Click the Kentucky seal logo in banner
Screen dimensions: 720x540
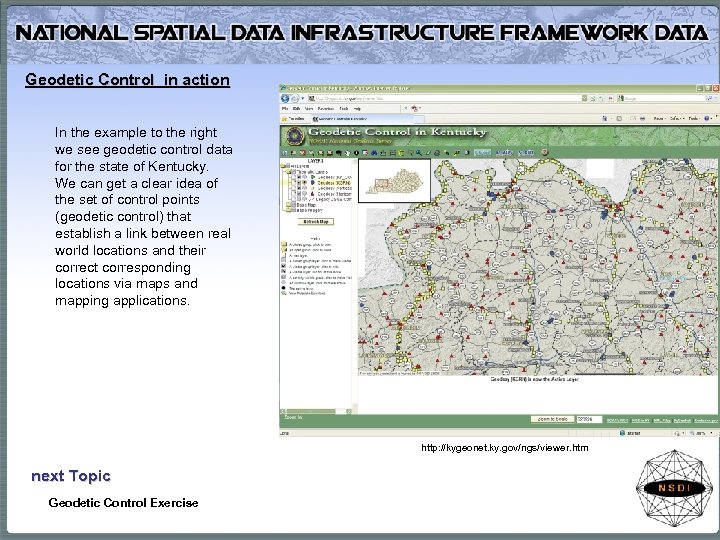295,136
